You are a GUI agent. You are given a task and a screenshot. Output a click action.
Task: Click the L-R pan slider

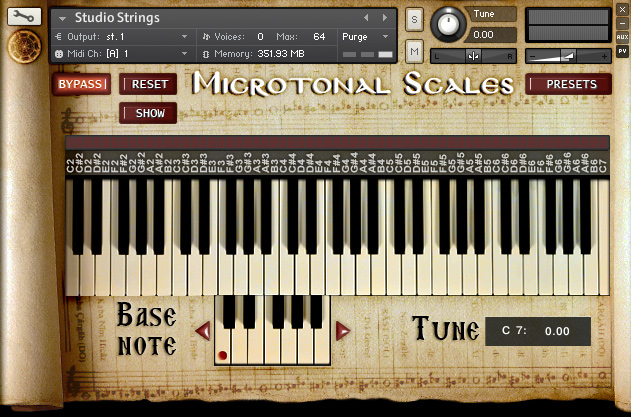473,56
